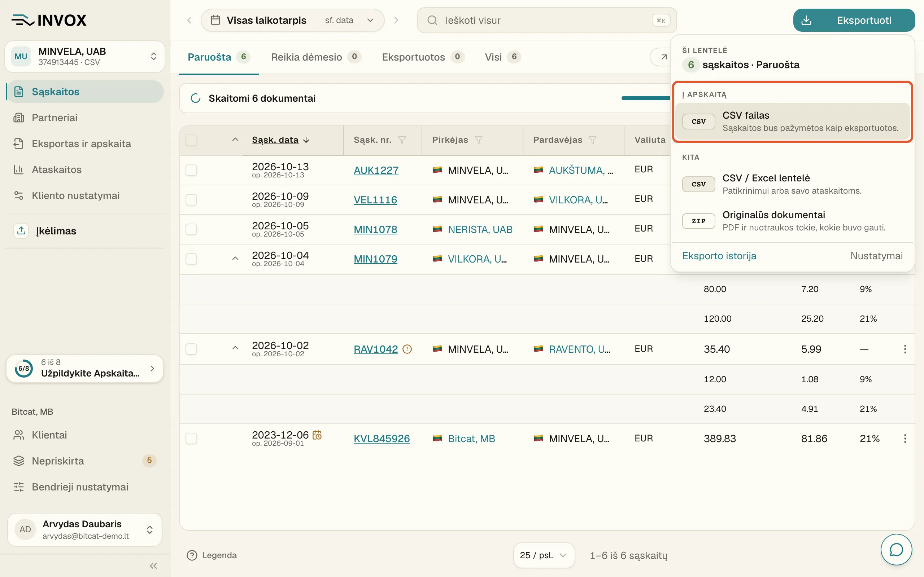Check the box for invoice AUK1227
The width and height of the screenshot is (924, 577).
191,170
